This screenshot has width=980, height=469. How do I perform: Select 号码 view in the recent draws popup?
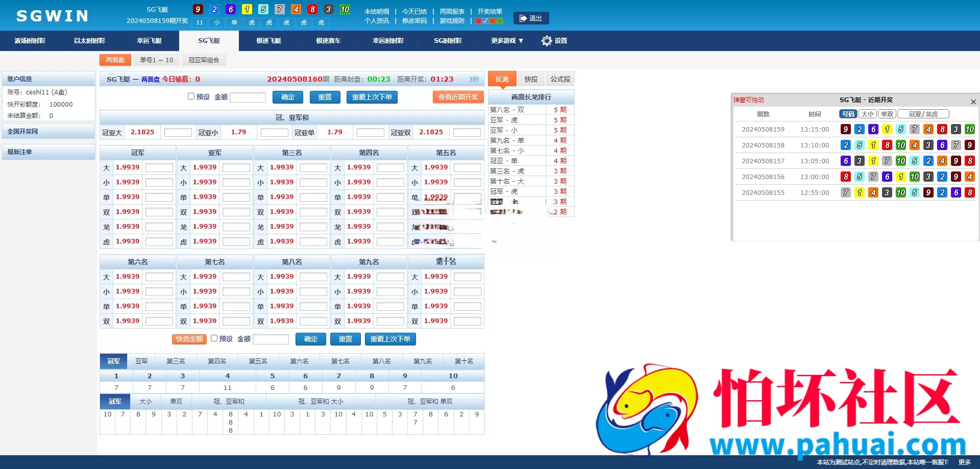point(848,114)
